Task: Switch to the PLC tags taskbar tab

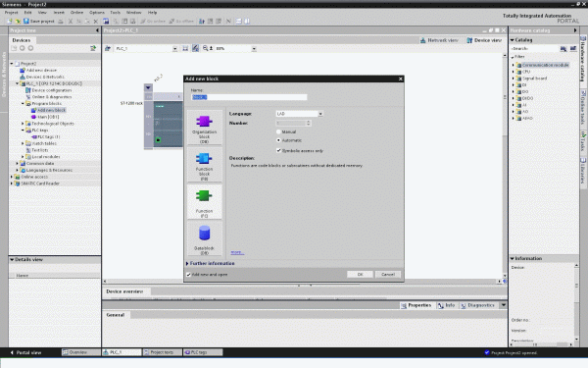Action: point(203,352)
